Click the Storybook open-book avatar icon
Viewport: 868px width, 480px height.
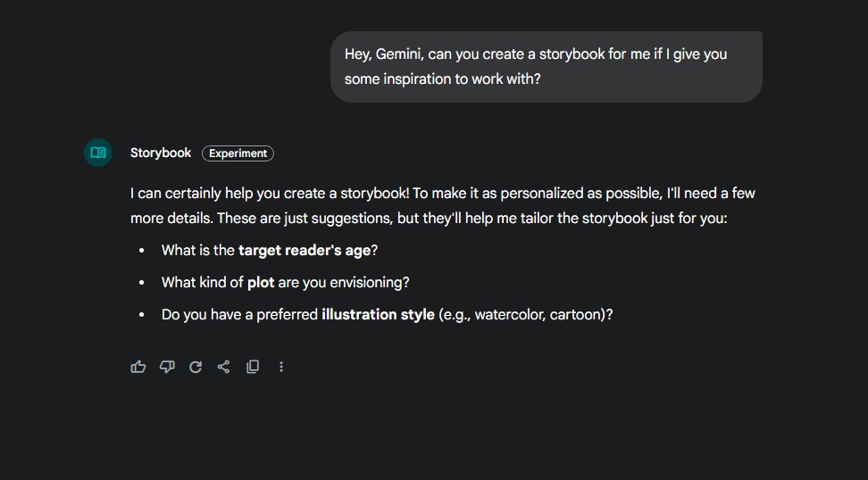[x=98, y=153]
